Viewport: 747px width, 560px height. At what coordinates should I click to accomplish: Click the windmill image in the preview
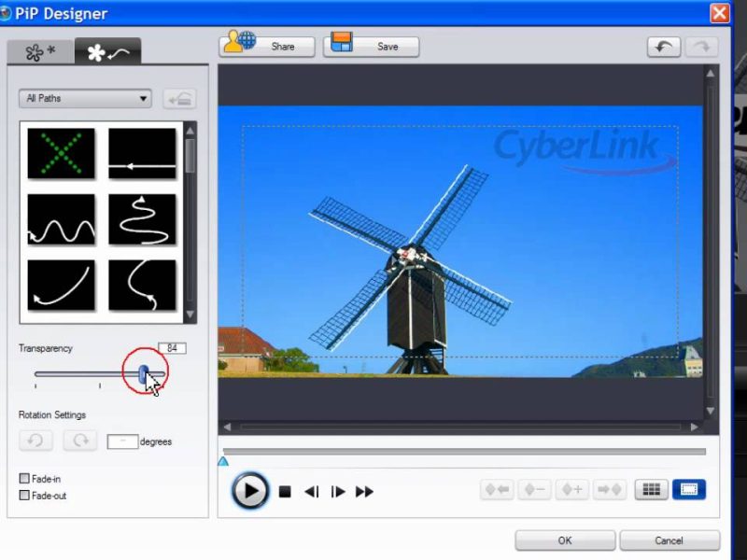pos(410,272)
